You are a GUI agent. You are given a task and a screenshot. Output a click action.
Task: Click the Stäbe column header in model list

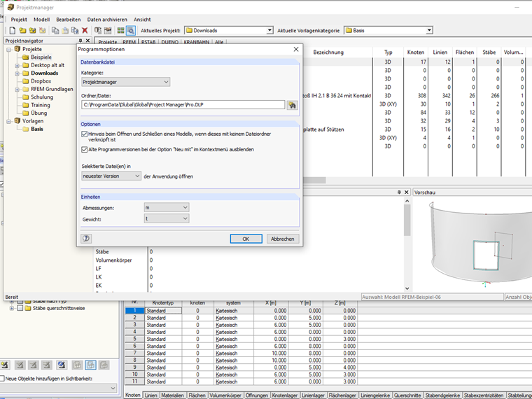click(489, 52)
